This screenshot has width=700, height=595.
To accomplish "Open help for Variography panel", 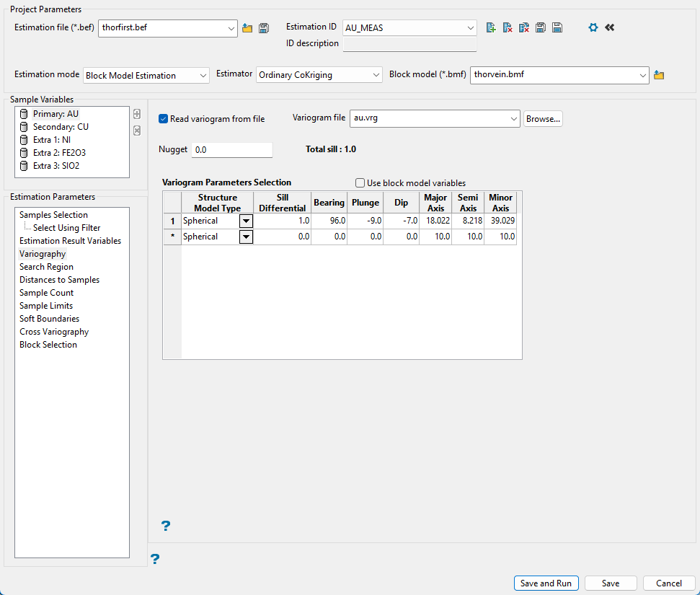I will (x=166, y=526).
